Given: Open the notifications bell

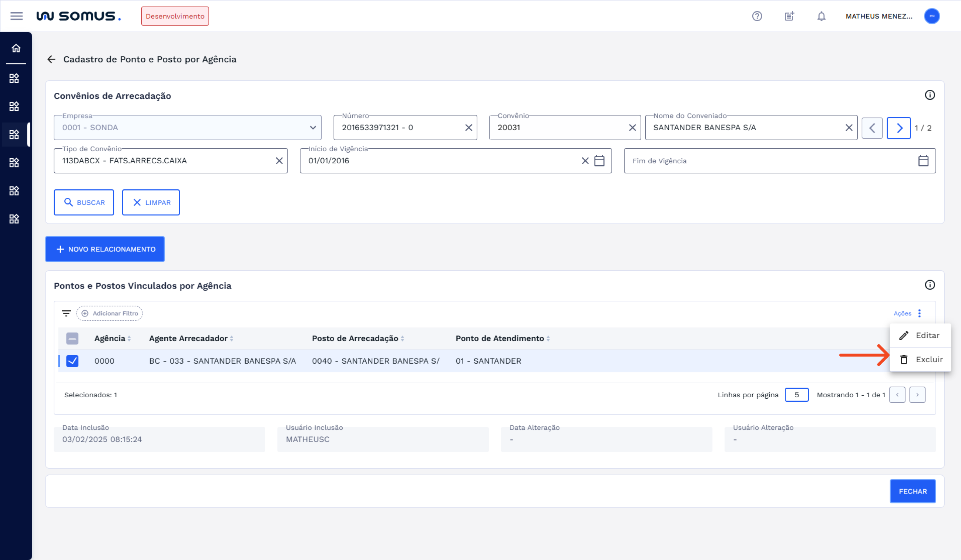Looking at the screenshot, I should click(821, 16).
